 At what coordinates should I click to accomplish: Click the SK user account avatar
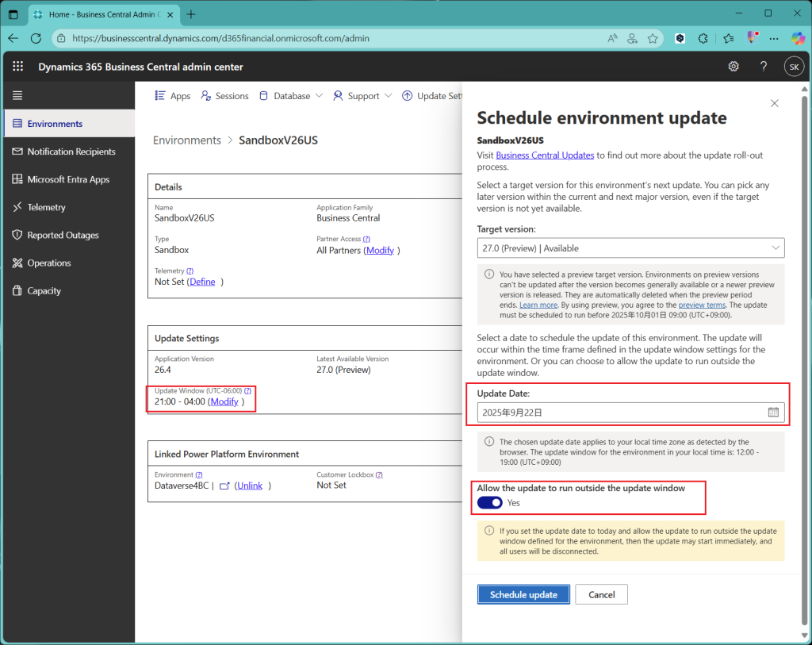794,67
